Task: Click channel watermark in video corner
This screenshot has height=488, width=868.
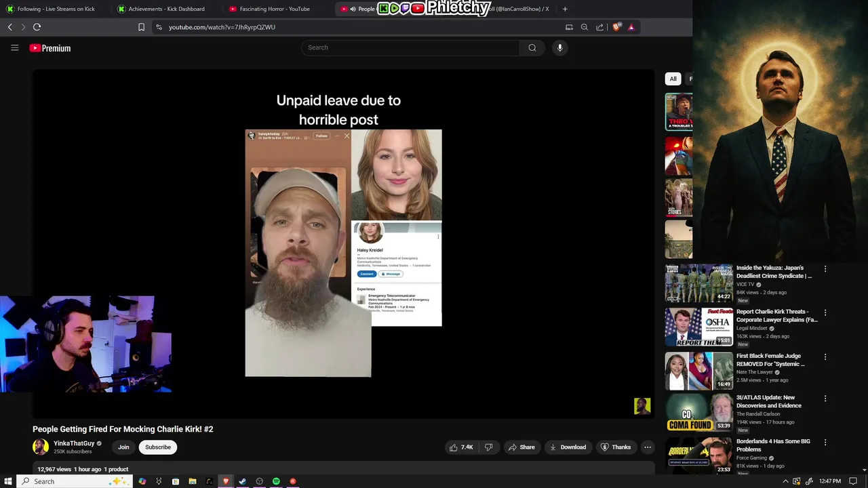Action: 642,406
